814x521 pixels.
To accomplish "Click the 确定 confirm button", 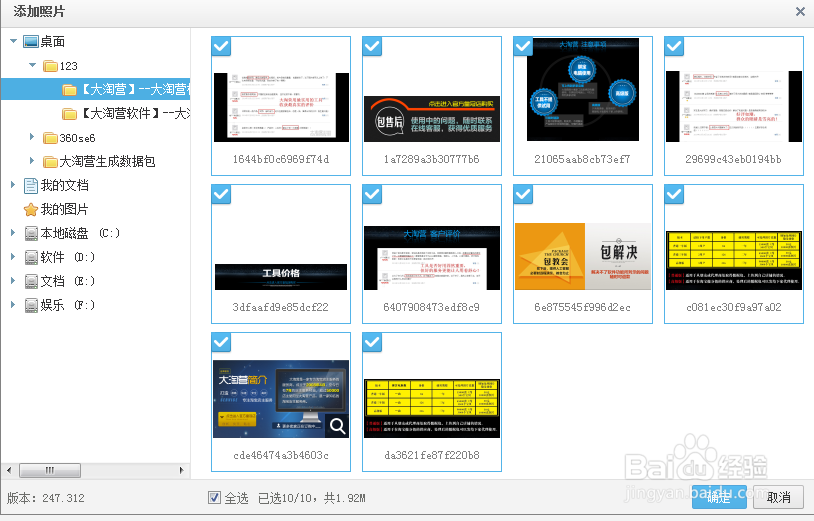I will click(719, 498).
